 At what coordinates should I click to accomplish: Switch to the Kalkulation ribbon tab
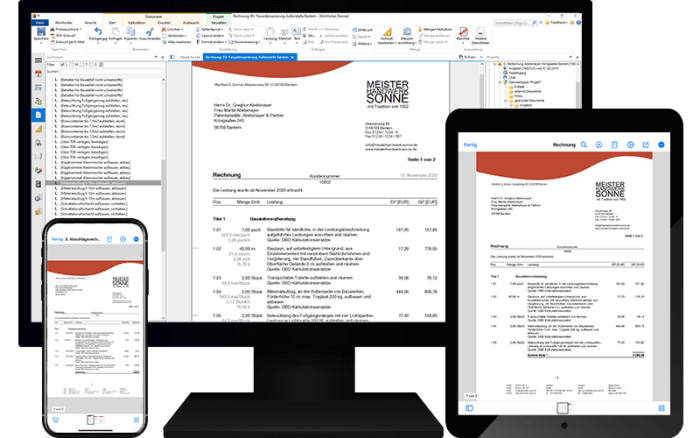(x=137, y=22)
